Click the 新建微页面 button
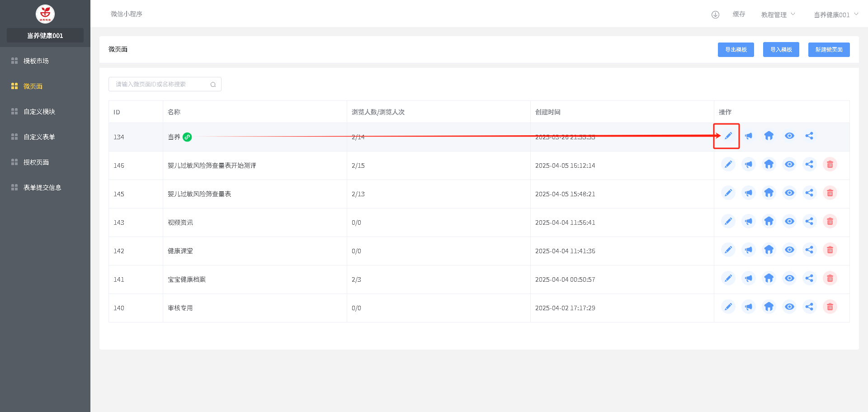Image resolution: width=868 pixels, height=412 pixels. tap(829, 50)
